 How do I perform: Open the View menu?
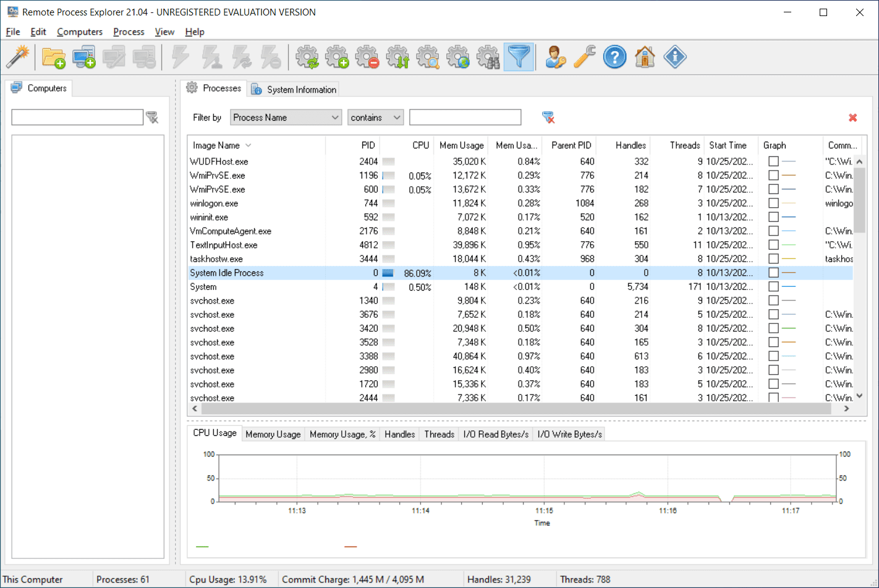(164, 32)
